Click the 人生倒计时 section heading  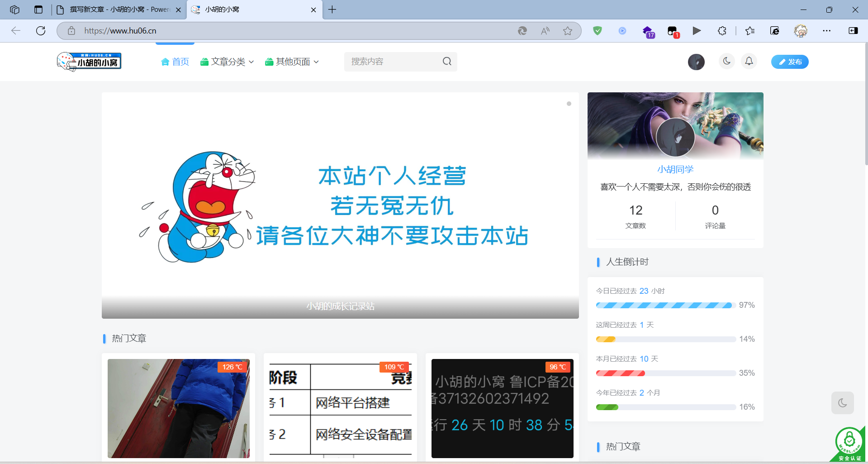[627, 262]
